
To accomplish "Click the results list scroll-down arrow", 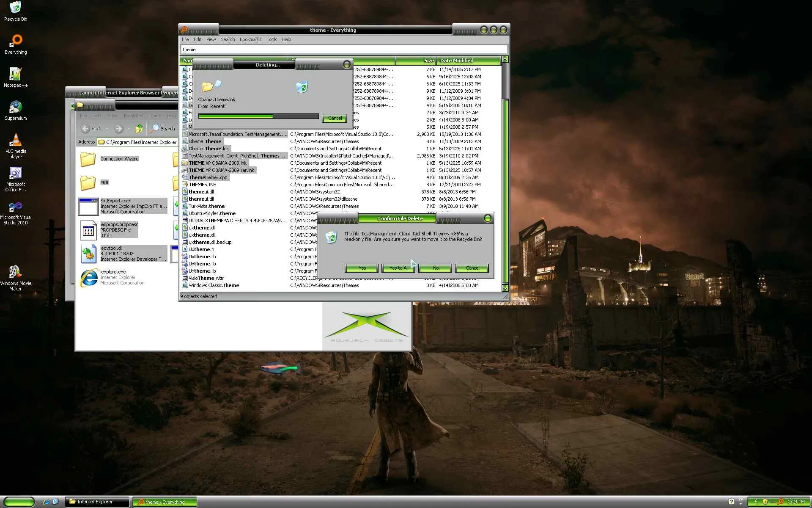I will (x=505, y=288).
